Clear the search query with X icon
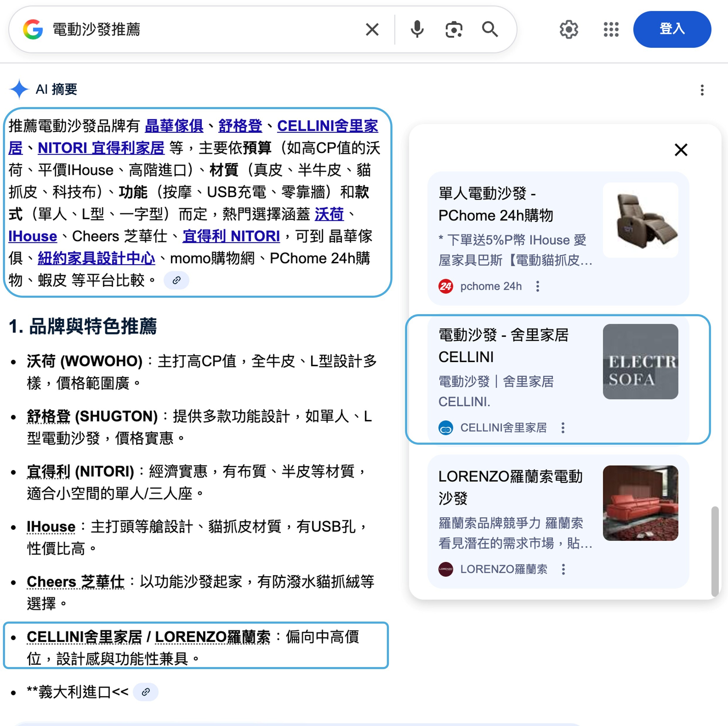Viewport: 728px width, 726px height. 372,29
